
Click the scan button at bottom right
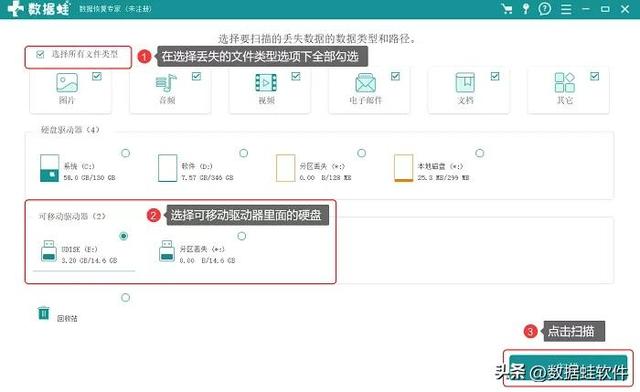568,368
